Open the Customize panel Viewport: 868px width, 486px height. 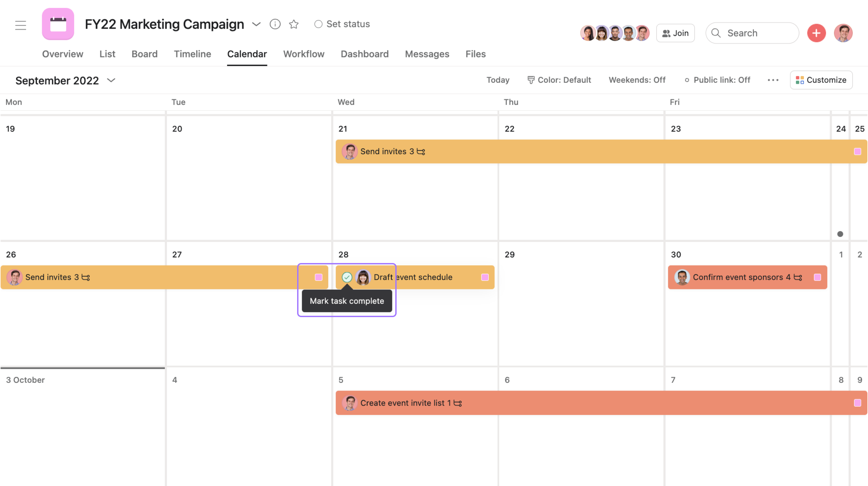coord(821,80)
